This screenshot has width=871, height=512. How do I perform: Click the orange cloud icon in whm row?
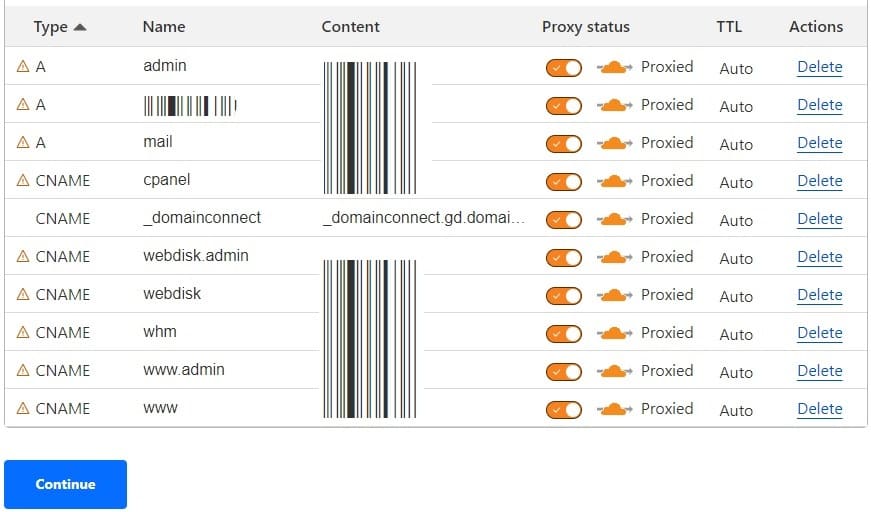pyautogui.click(x=614, y=333)
